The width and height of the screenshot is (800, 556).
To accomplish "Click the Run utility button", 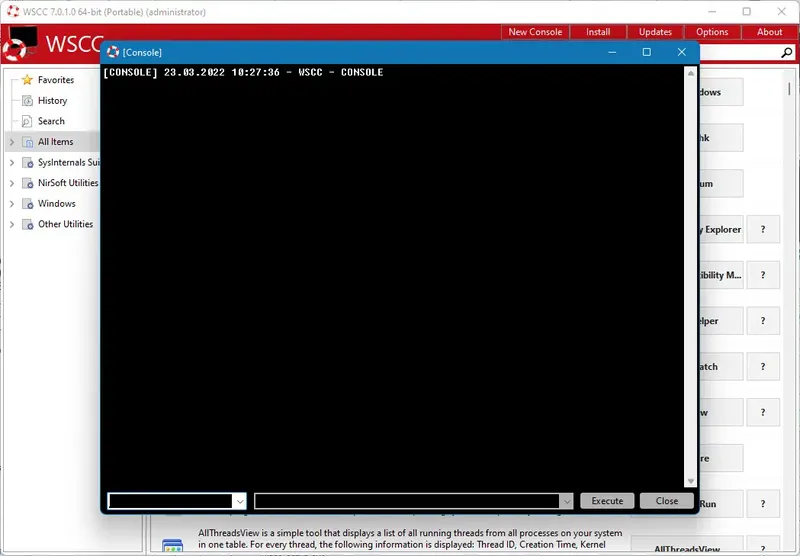I will pos(721,504).
